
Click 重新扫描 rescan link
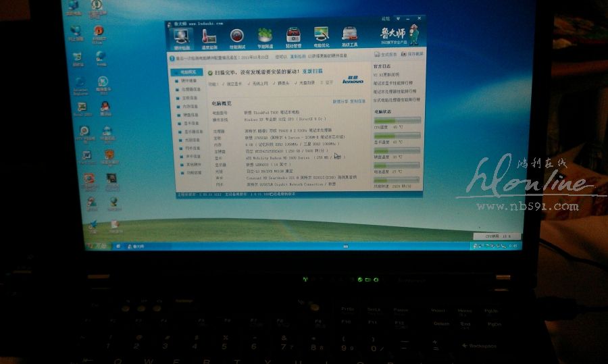tap(312, 71)
